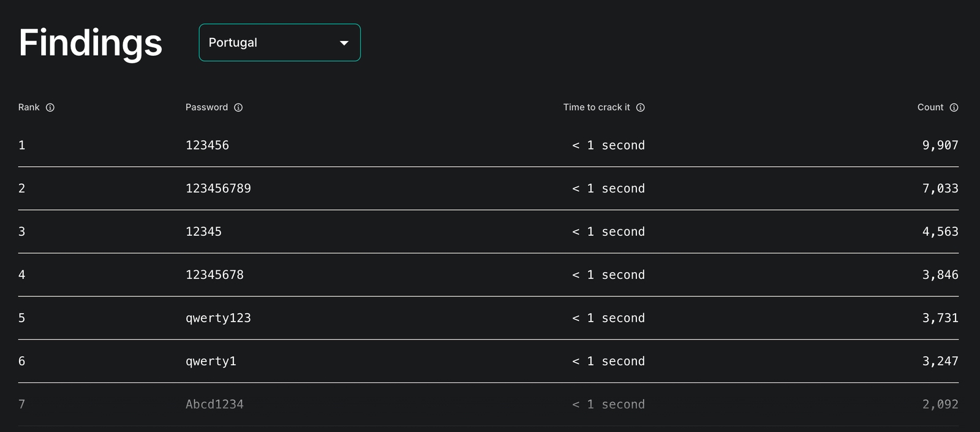
Task: Select the Abcd1234 password row
Action: pos(488,404)
